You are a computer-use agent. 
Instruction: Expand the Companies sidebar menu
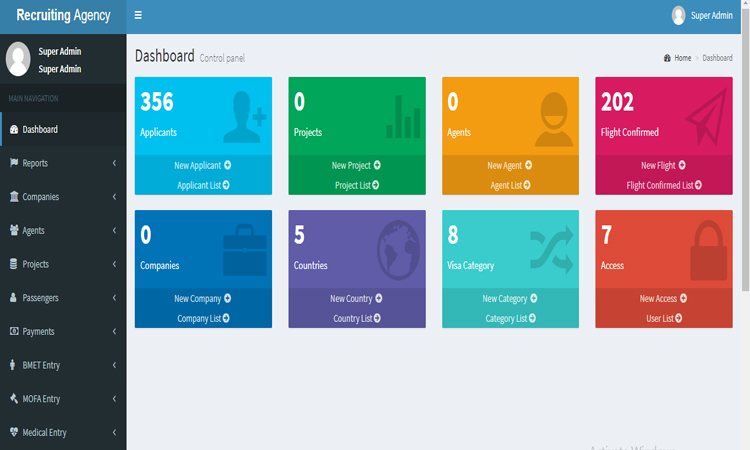pos(63,197)
